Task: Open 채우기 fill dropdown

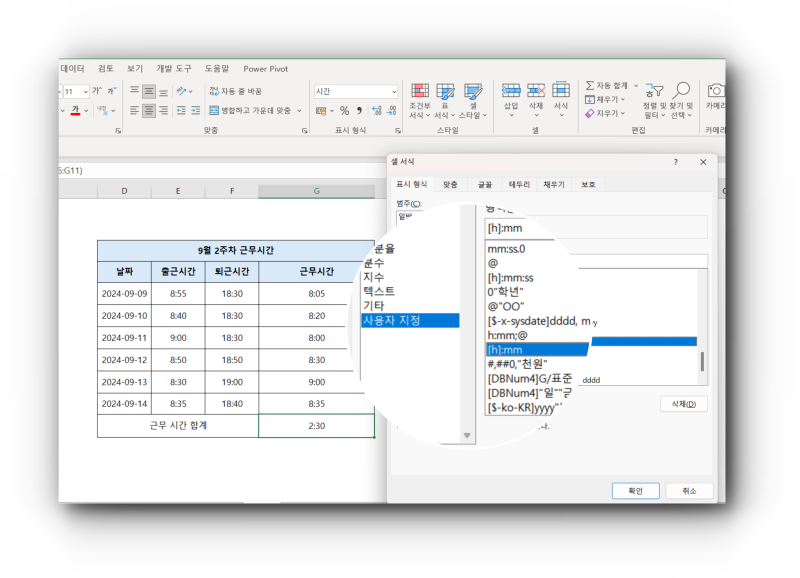Action: pos(605,99)
